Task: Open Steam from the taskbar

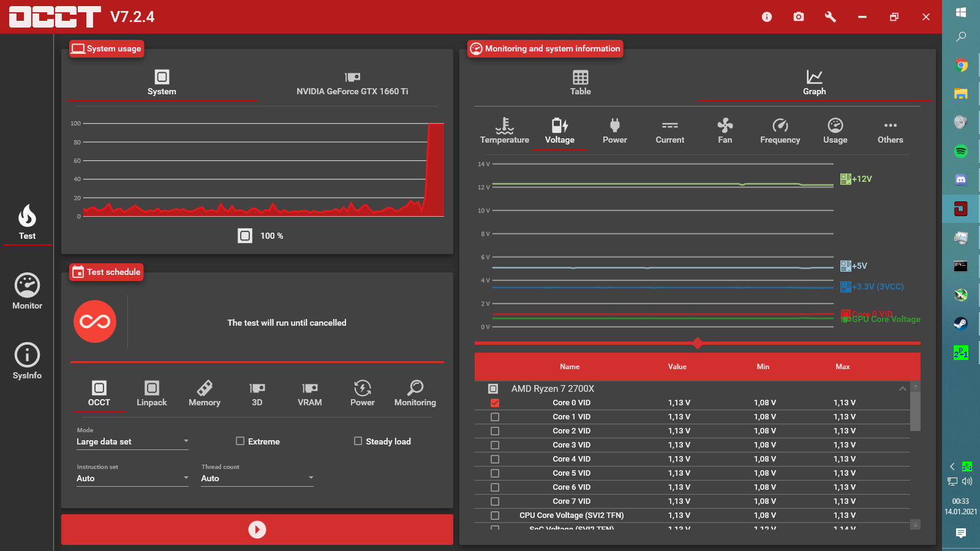Action: (961, 324)
